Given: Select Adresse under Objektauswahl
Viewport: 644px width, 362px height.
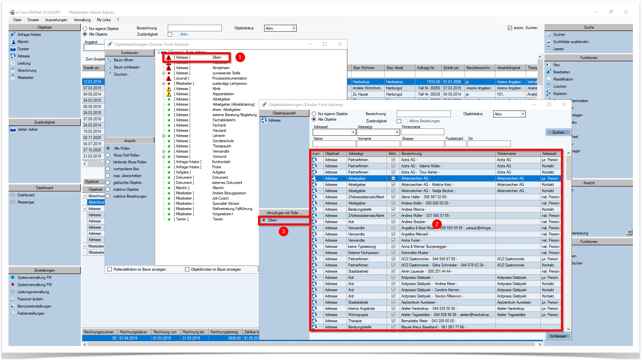Looking at the screenshot, I should pyautogui.click(x=274, y=120).
